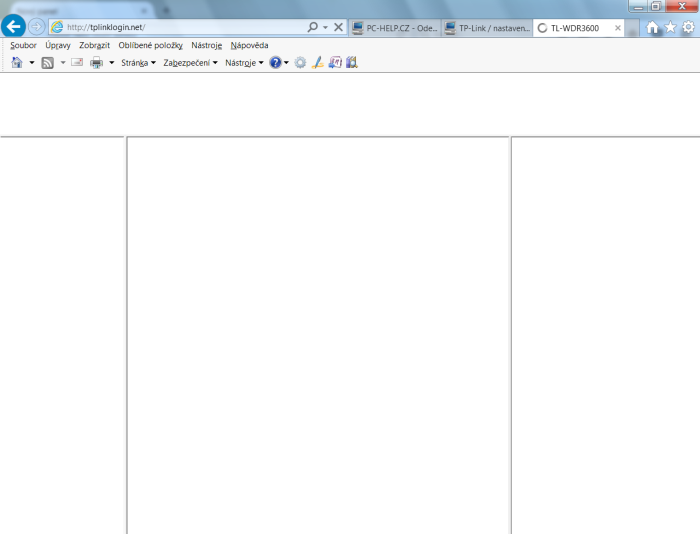Open the Zabezpečení dropdown menu

click(x=190, y=63)
